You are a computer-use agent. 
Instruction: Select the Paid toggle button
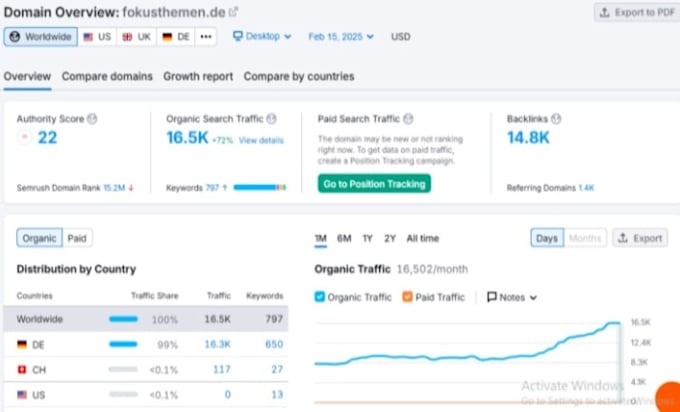(77, 238)
